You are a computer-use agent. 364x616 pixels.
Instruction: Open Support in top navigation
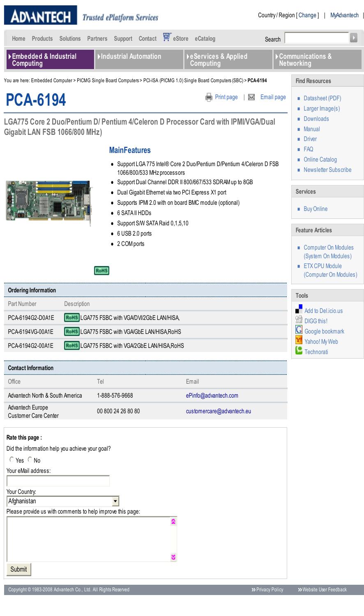(x=123, y=39)
